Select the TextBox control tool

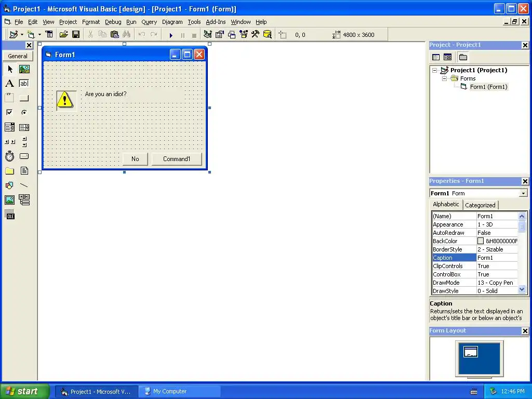click(x=24, y=84)
